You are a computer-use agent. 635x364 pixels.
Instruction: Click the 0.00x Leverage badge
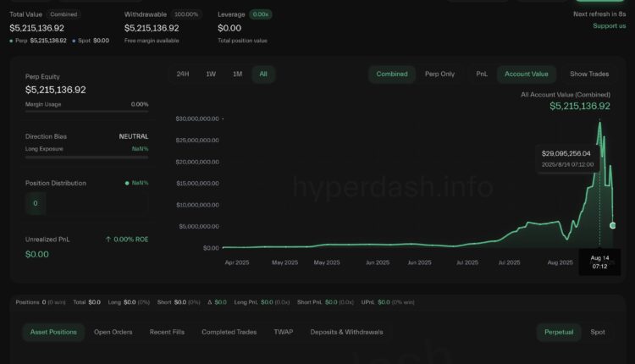click(260, 14)
